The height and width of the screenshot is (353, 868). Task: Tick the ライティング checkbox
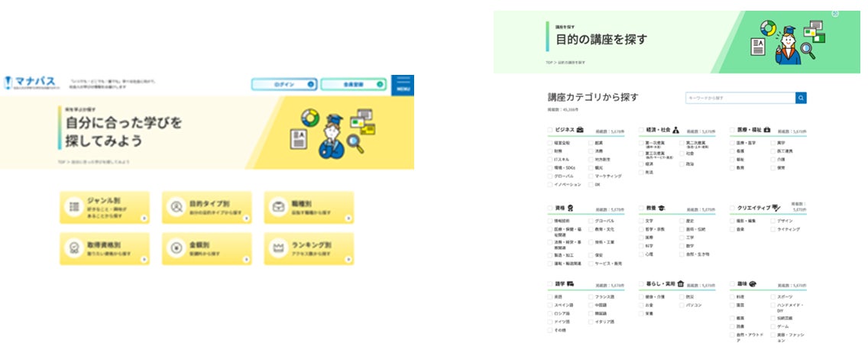(x=772, y=229)
